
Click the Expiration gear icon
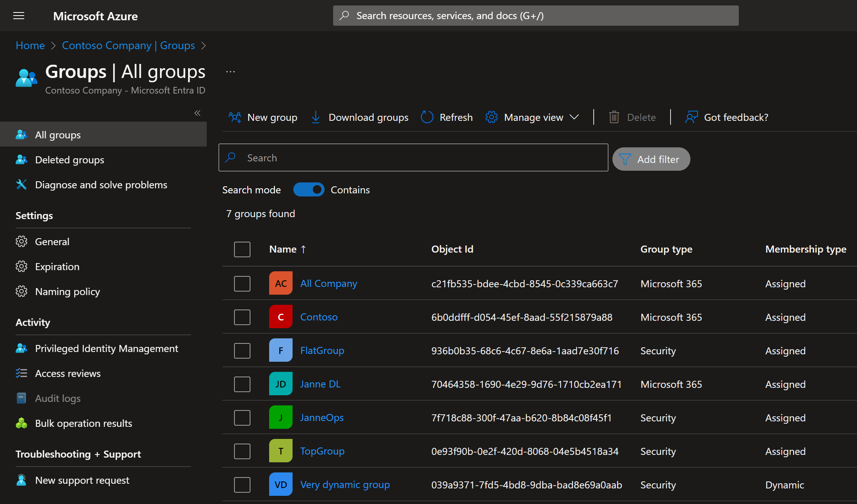coord(21,267)
